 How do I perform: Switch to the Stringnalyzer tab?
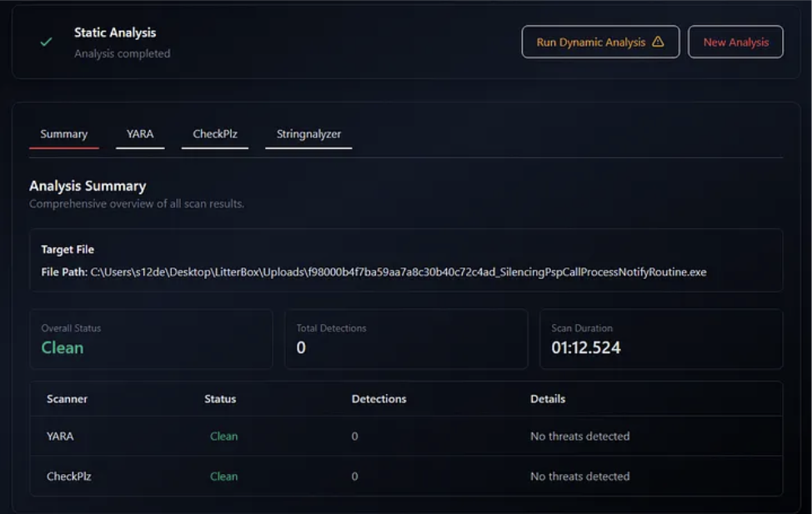(x=308, y=134)
